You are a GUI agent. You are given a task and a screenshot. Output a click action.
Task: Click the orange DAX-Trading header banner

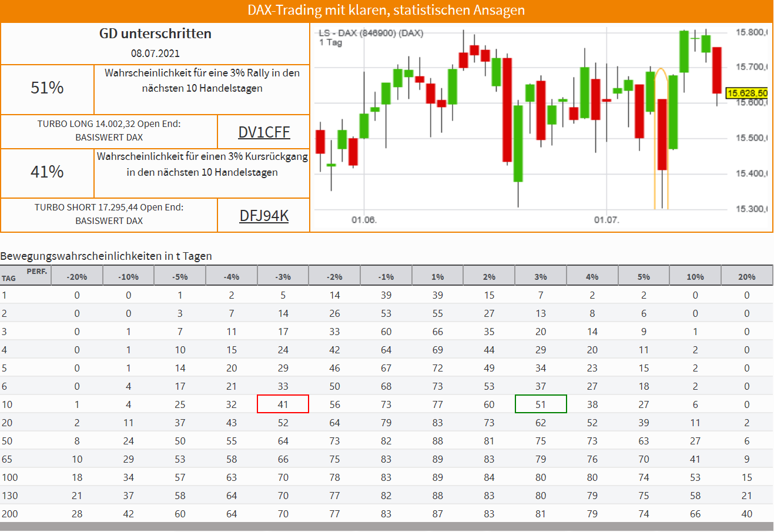[386, 11]
